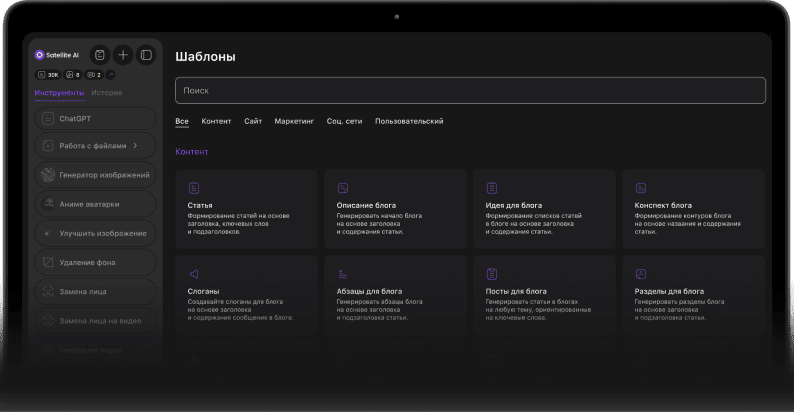
Task: Click the plus icon for new chat
Action: [123, 55]
